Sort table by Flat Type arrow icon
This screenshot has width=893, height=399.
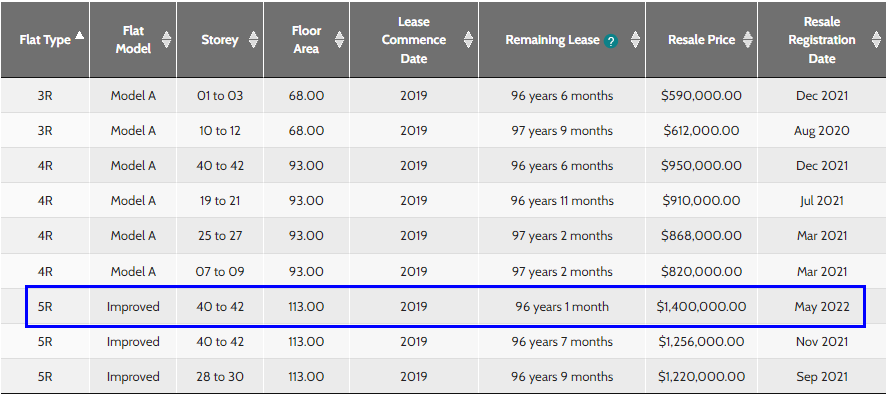pyautogui.click(x=80, y=36)
